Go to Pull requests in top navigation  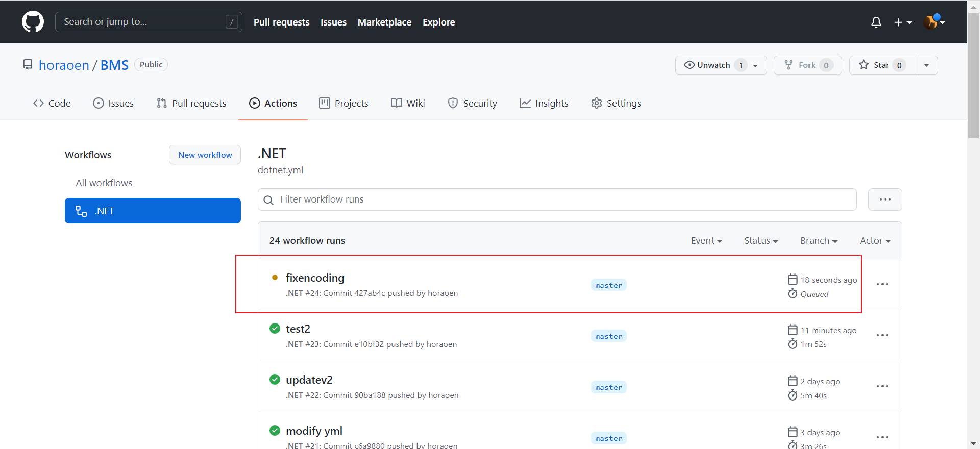281,22
